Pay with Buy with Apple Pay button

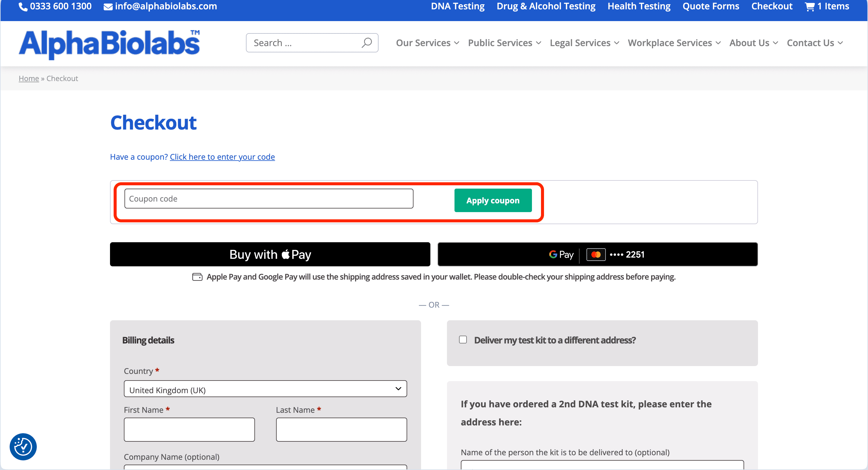(x=270, y=254)
